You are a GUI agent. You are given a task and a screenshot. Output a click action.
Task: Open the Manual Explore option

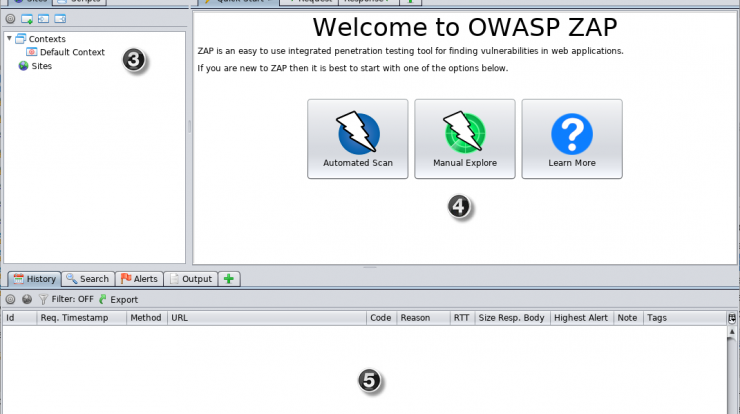[465, 139]
